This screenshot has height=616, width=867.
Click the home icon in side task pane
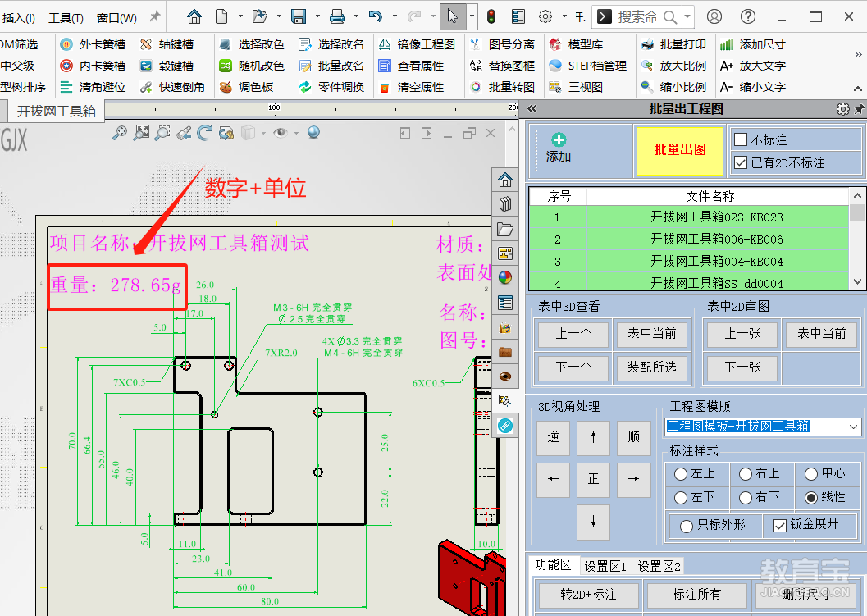tap(504, 180)
